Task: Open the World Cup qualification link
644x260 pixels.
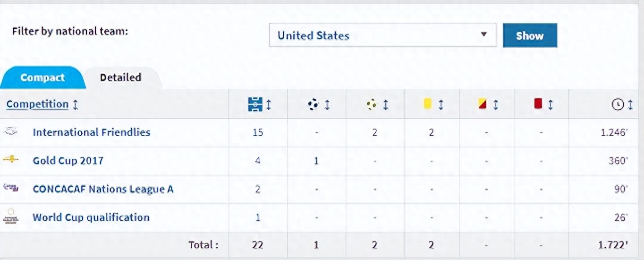Action: (91, 217)
